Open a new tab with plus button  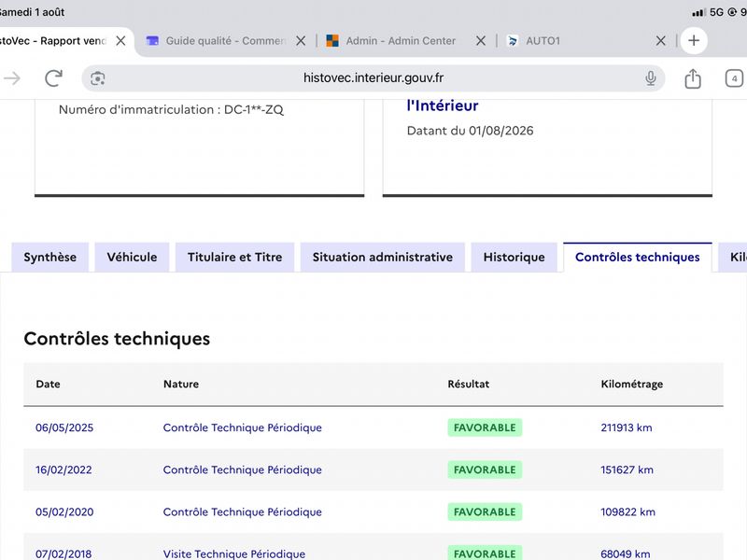point(694,41)
